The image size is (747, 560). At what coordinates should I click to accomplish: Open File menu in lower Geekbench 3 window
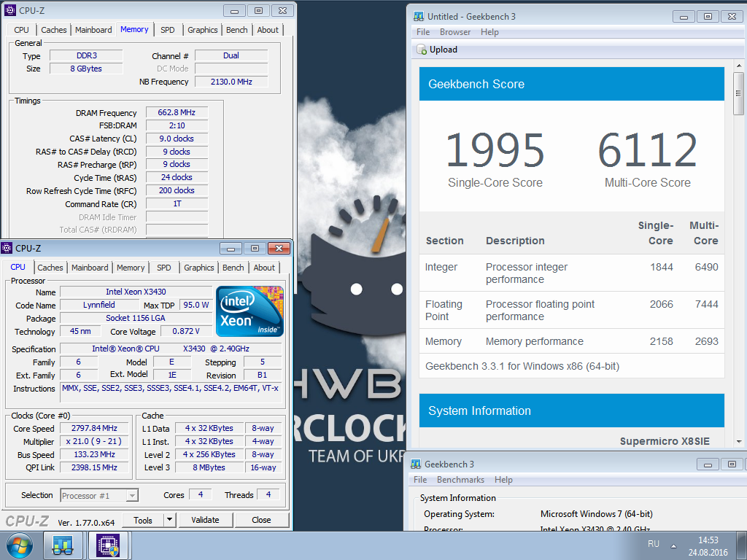420,480
